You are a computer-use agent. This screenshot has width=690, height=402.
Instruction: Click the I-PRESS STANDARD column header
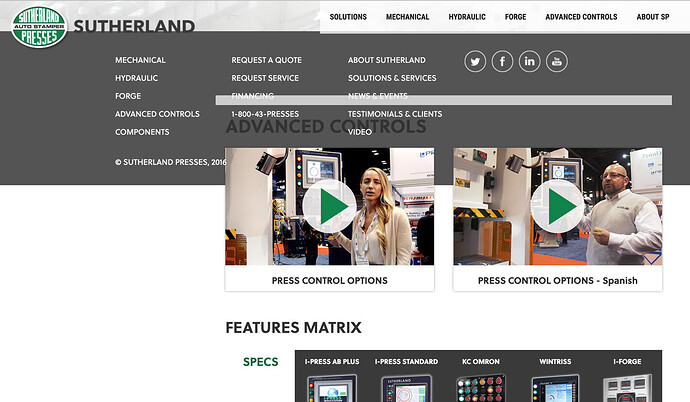click(x=406, y=362)
